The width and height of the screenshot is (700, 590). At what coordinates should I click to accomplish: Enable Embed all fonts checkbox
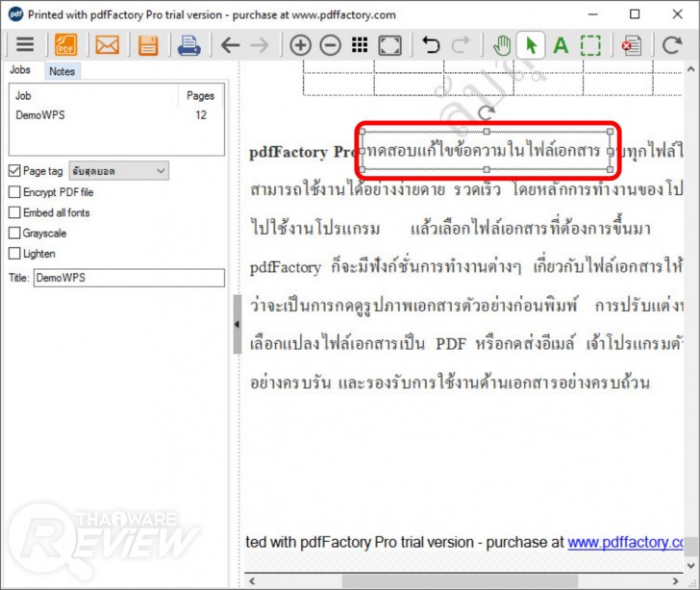click(x=14, y=212)
